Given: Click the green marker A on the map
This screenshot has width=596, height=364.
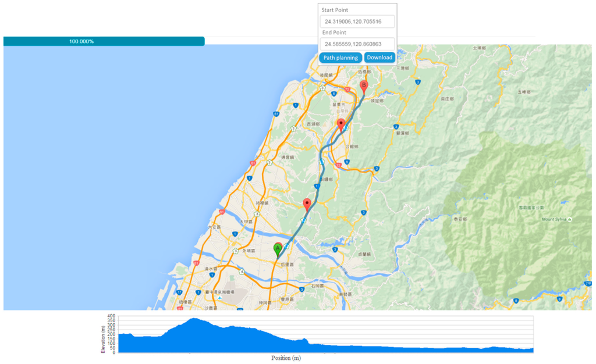Looking at the screenshot, I should coord(278,251).
